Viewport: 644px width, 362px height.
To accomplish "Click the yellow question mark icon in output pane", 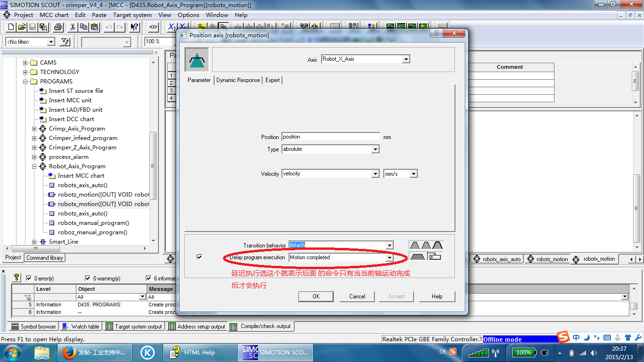I will click(x=17, y=278).
